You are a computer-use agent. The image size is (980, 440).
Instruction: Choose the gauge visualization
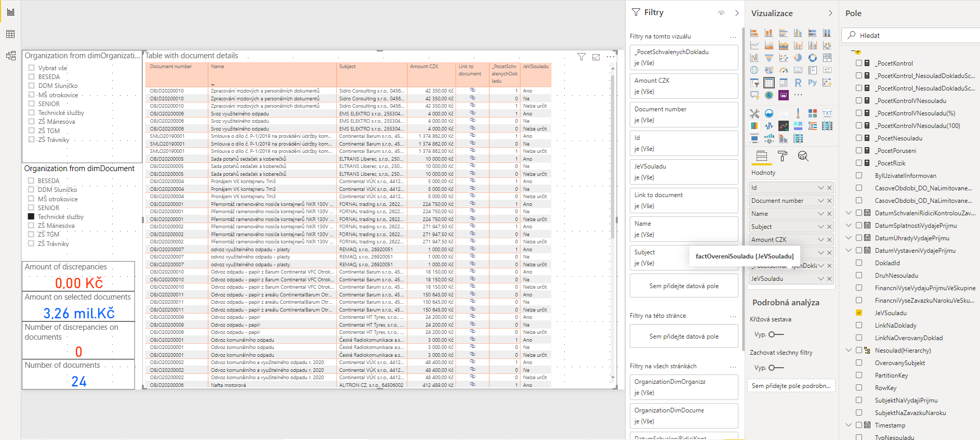coord(784,70)
